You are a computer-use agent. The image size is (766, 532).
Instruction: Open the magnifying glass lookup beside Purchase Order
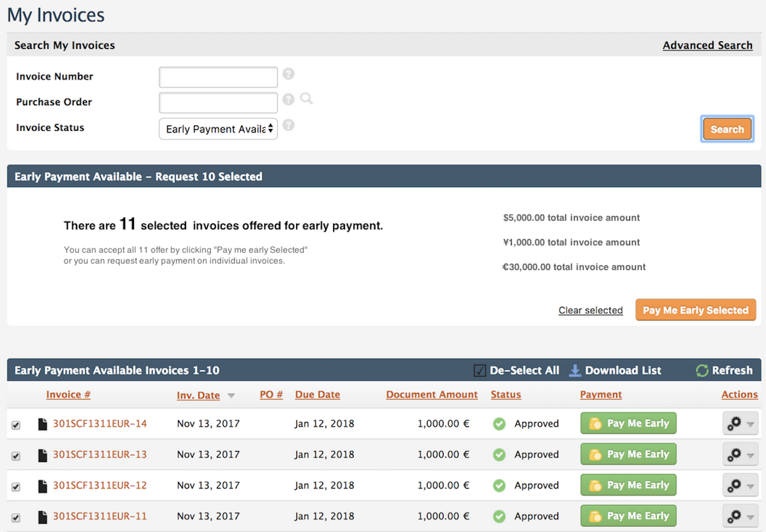[307, 99]
